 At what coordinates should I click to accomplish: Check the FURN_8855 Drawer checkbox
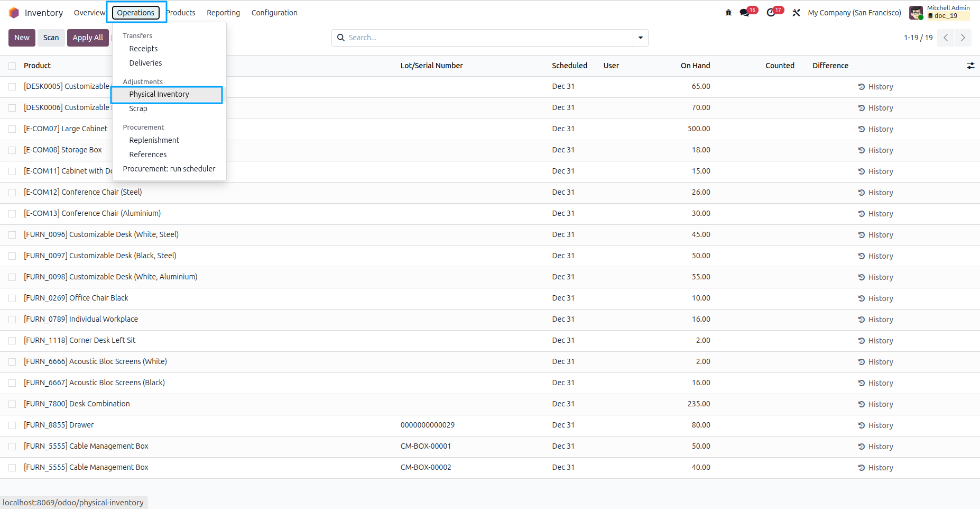point(12,425)
